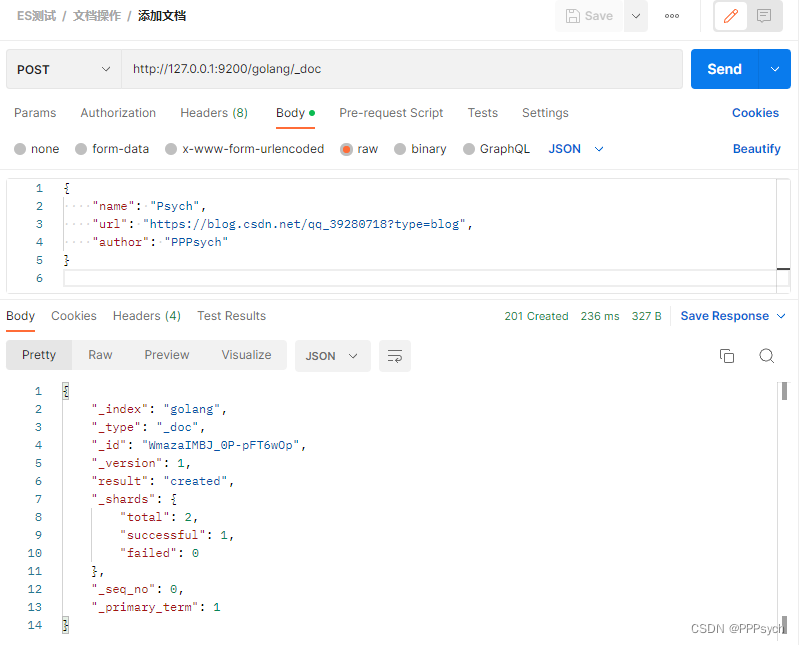Open the response Cookies tab
800x645 pixels.
[x=73, y=316]
